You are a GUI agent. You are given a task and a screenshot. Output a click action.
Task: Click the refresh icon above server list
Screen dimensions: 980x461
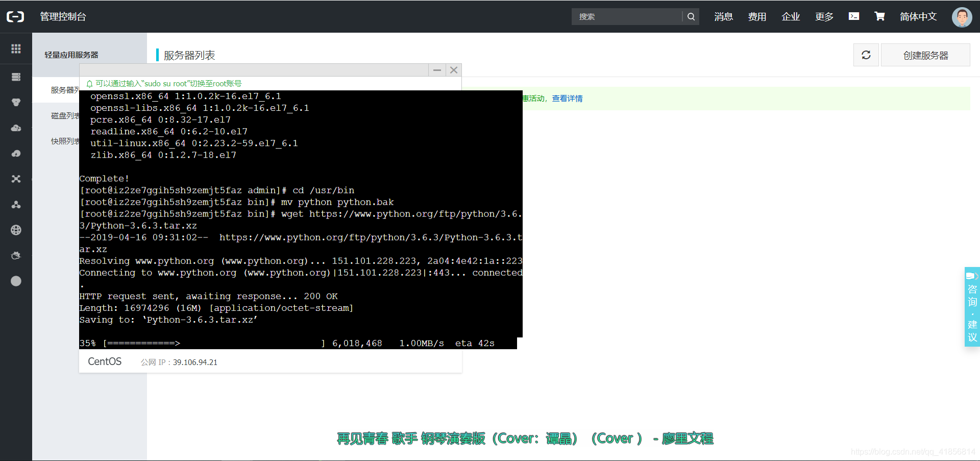coord(866,55)
